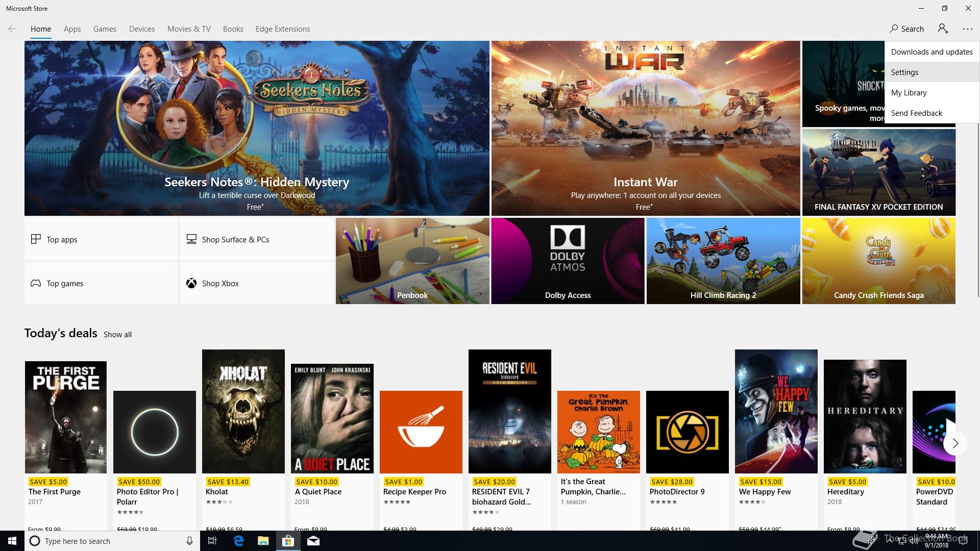Click the PowerDVD Standard title text
This screenshot has width=980, height=551.
pyautogui.click(x=934, y=497)
